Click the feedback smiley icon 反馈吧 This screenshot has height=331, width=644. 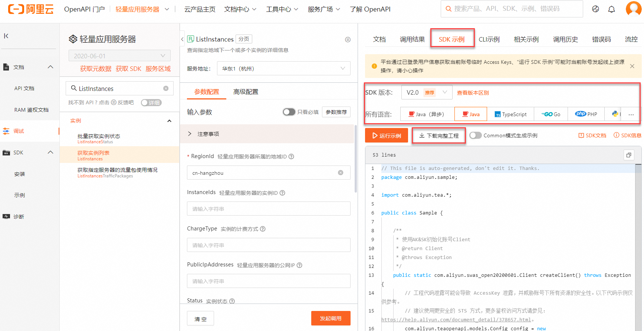[114, 102]
